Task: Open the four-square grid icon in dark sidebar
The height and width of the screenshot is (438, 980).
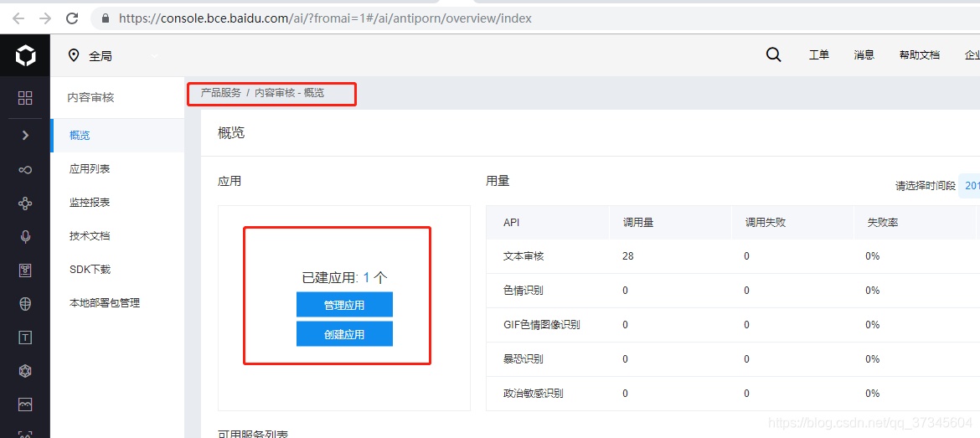Action: click(x=25, y=97)
